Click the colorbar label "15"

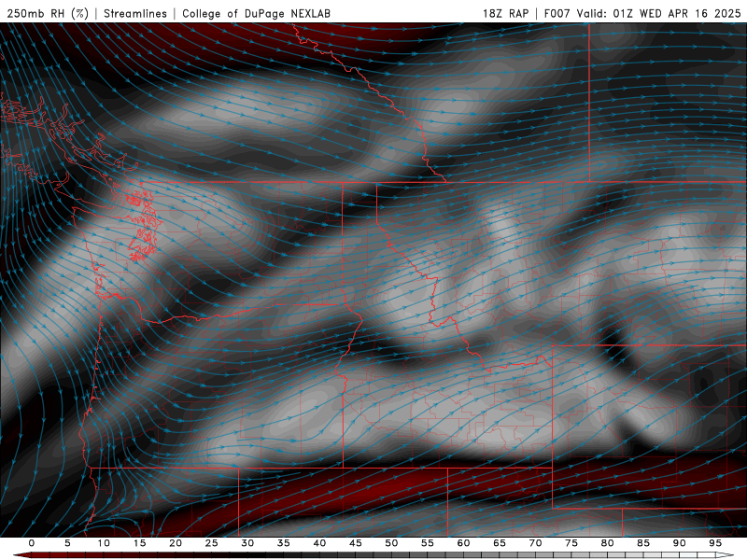[139, 543]
